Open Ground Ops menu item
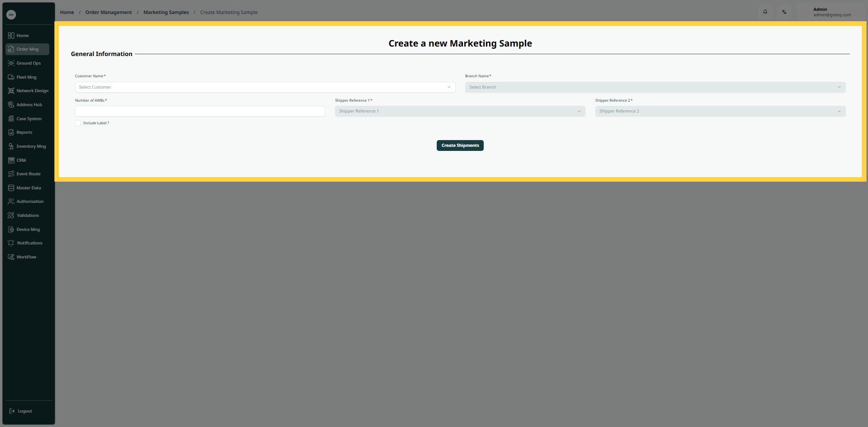Viewport: 868px width, 427px height. point(27,63)
